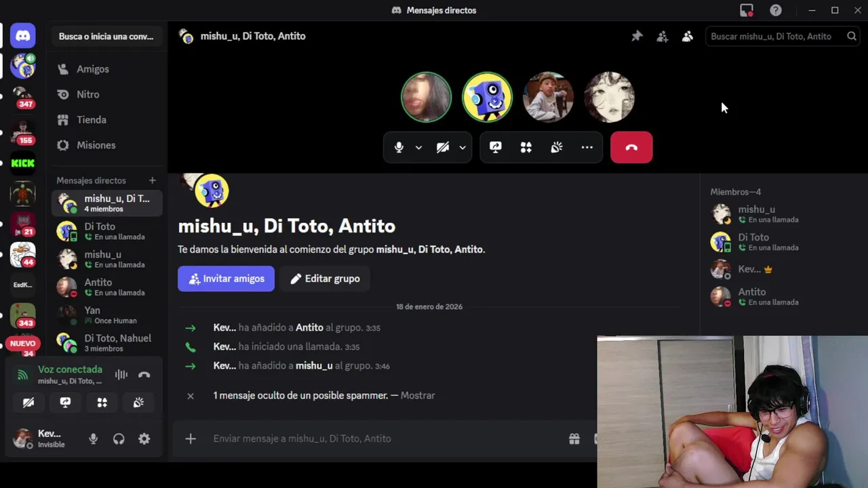Click Antito name in added-to-group message
This screenshot has height=488, width=868.
pos(309,327)
